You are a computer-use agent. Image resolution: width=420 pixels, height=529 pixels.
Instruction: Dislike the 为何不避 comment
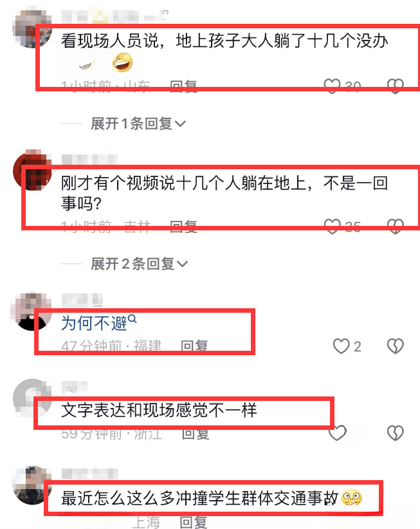click(x=396, y=346)
